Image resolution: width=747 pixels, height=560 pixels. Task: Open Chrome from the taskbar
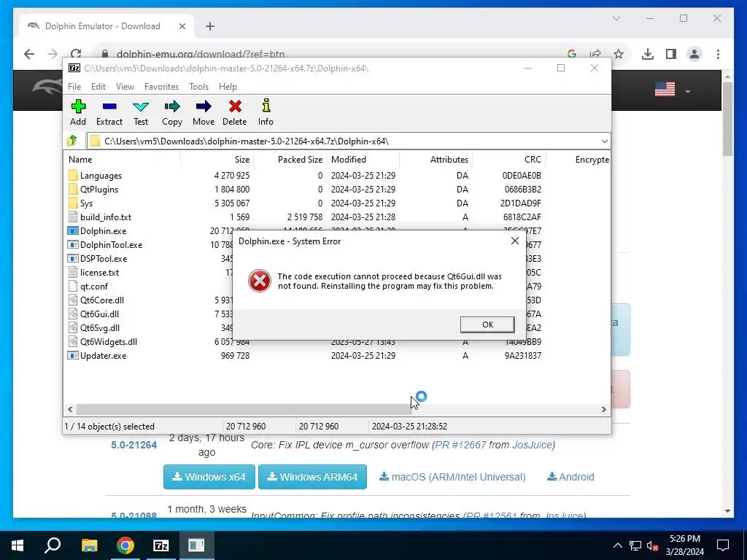(125, 545)
